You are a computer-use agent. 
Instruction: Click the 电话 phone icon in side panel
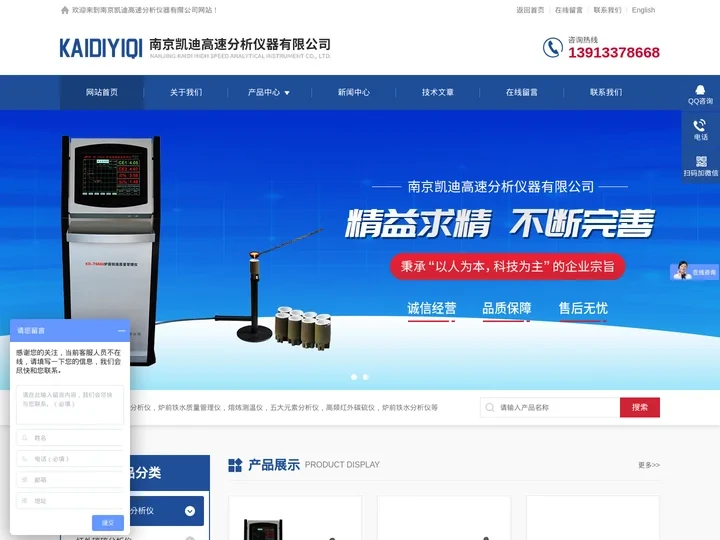coord(700,125)
